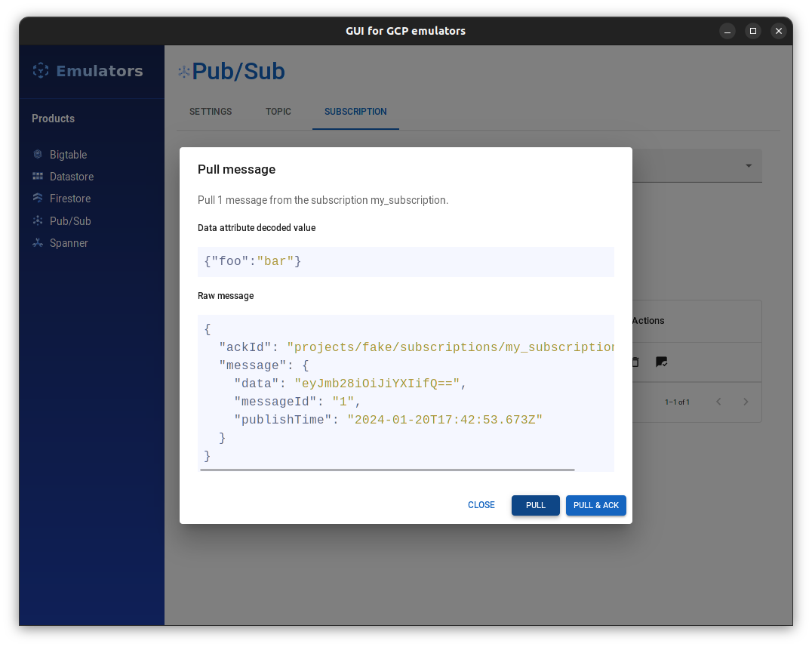Viewport: 812px width, 647px height.
Task: Click the data value eyJmb28iOiJiYXIifQ==
Action: pyautogui.click(x=377, y=384)
